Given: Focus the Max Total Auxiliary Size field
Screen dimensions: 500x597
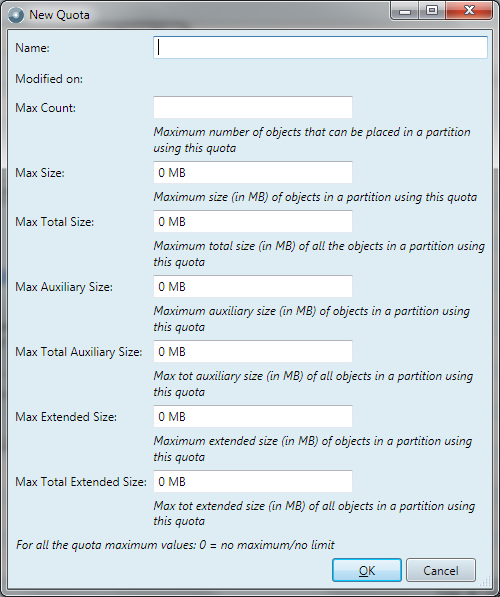Looking at the screenshot, I should pyautogui.click(x=253, y=351).
